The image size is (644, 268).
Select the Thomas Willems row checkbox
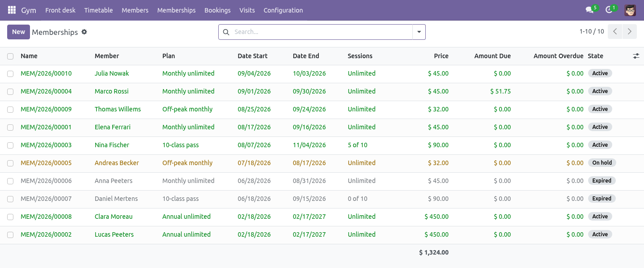pyautogui.click(x=10, y=110)
